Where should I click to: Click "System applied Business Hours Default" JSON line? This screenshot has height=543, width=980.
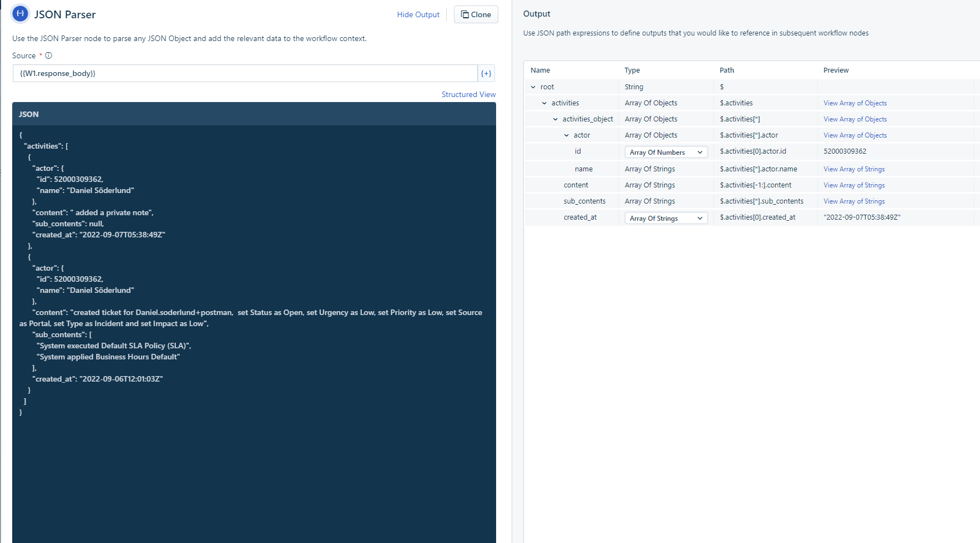(x=108, y=357)
